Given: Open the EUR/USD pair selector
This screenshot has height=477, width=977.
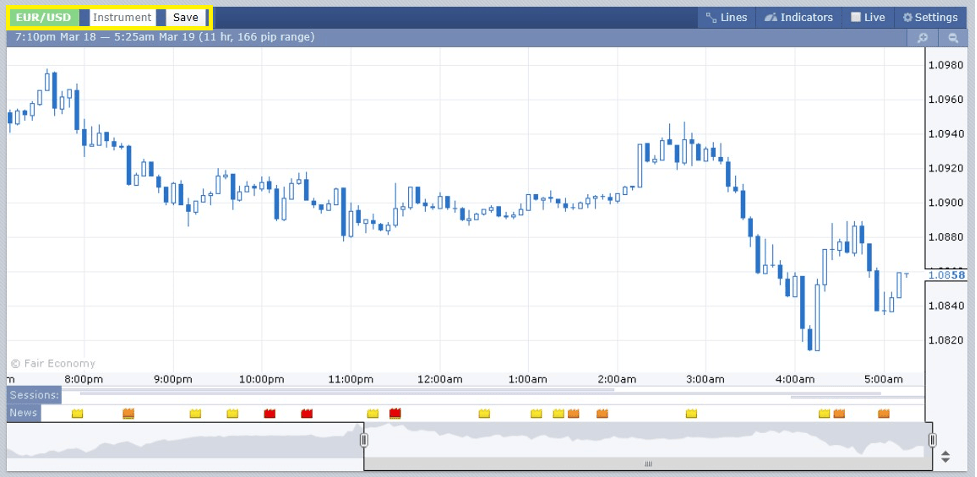Looking at the screenshot, I should pos(44,17).
